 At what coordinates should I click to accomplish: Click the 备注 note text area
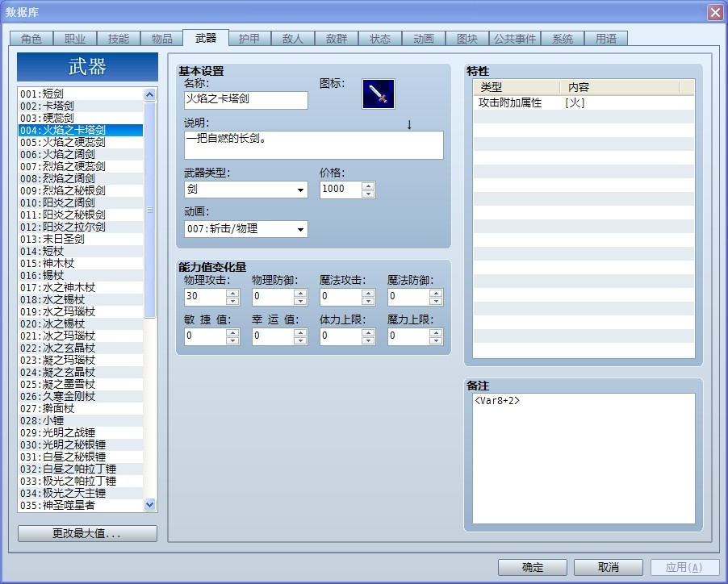(584, 459)
